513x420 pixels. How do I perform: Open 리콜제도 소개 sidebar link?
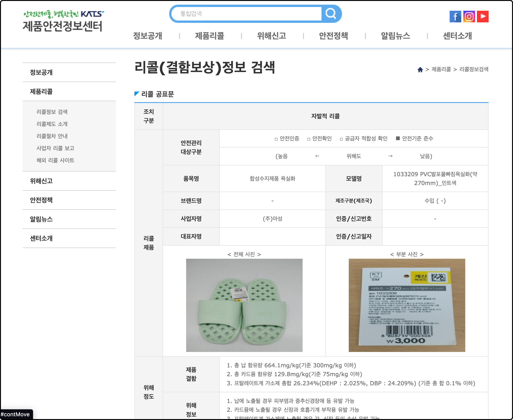point(52,124)
